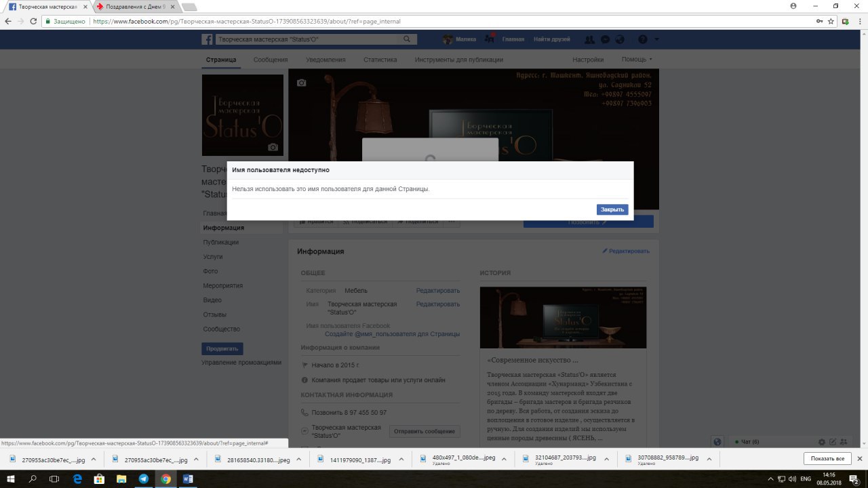
Task: Open Microsoft Edge from the taskbar
Action: 77,479
